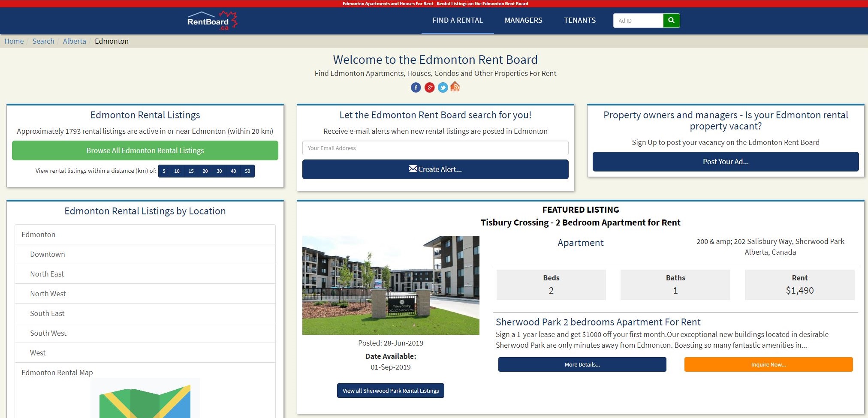The width and height of the screenshot is (868, 418).
Task: Click the search magnifier icon
Action: click(x=671, y=20)
